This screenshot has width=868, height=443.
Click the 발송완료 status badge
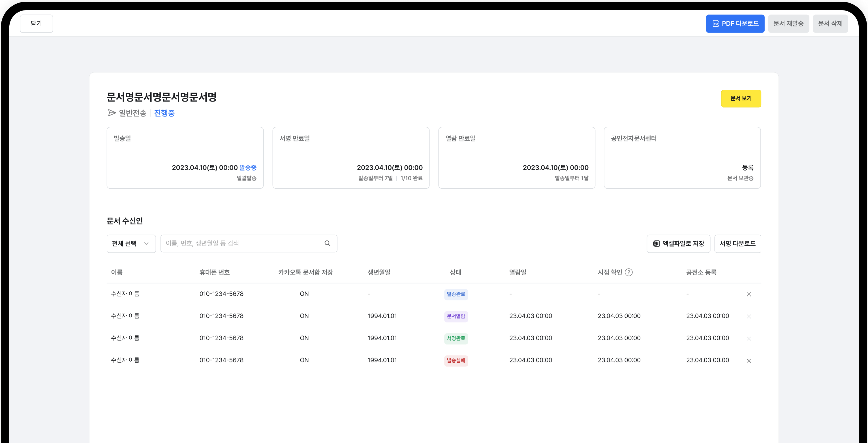(456, 294)
